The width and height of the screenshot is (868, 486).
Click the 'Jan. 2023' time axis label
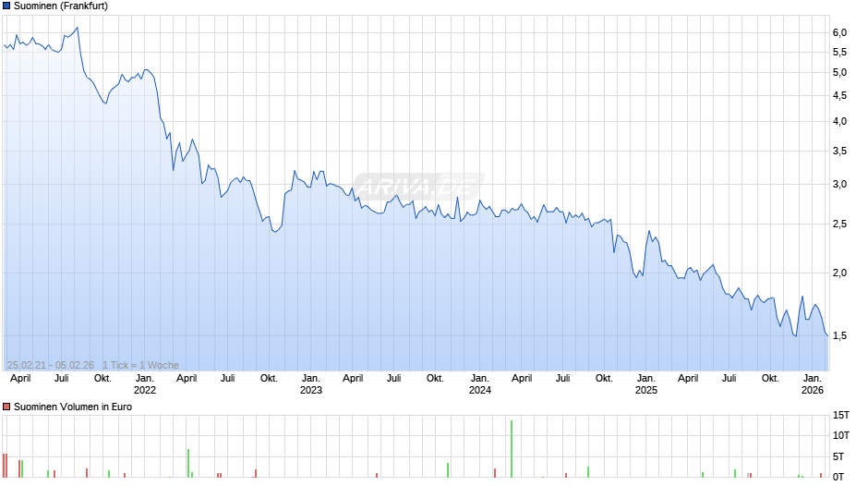[311, 384]
